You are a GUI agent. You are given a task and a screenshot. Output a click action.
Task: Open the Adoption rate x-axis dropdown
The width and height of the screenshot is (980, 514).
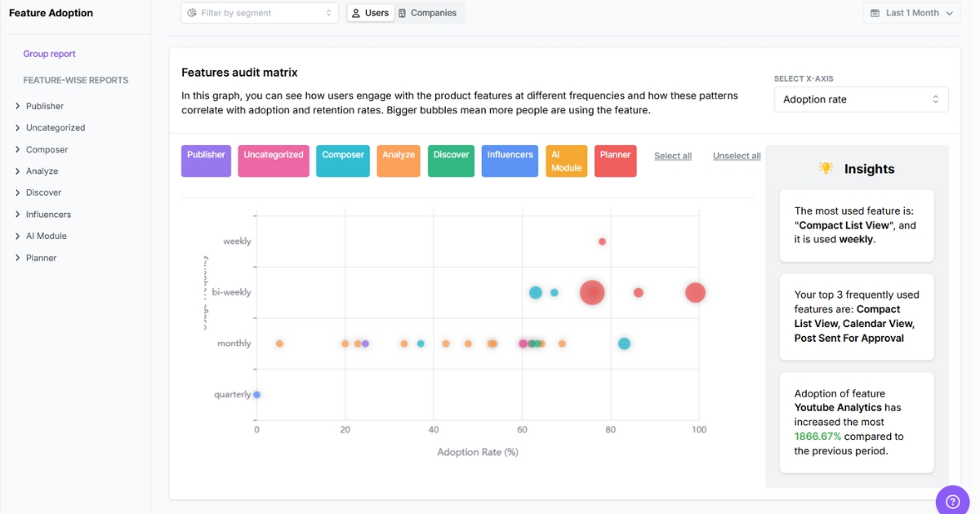861,99
